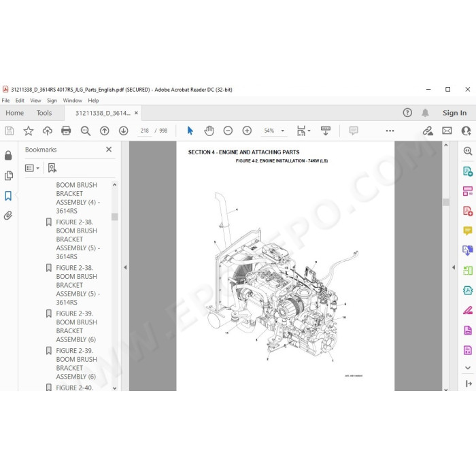Screen dimensions: 476x476
Task: Click the page number field 218
Action: (x=144, y=131)
